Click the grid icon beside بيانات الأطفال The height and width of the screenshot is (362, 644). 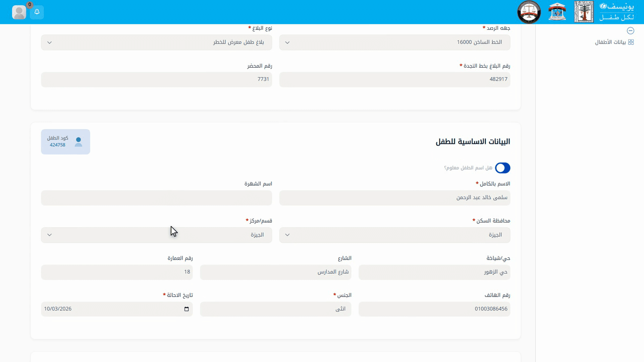(x=631, y=42)
